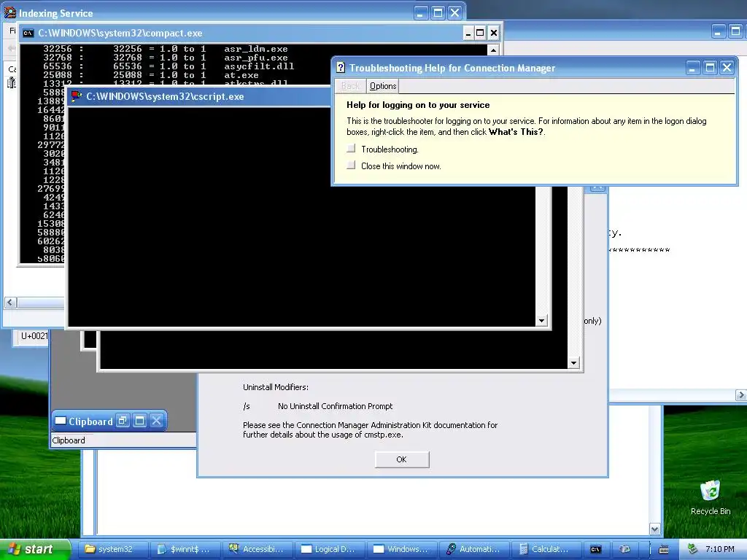
Task: Click the 7:10 PM clock
Action: pyautogui.click(x=719, y=549)
